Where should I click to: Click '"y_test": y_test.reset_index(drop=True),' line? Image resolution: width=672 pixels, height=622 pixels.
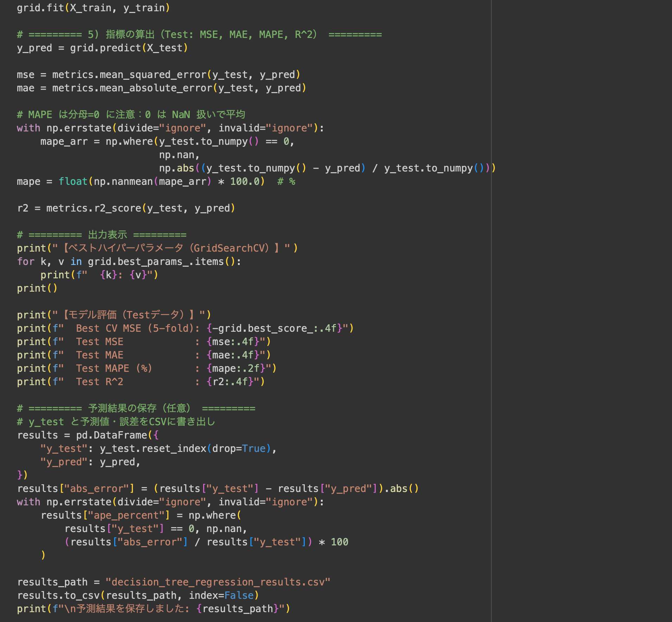tap(159, 448)
